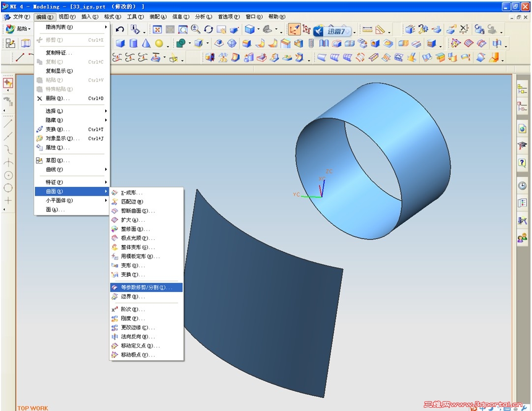Click the Pan hand icon
Image resolution: width=532 pixels, height=411 pixels.
[x=221, y=30]
